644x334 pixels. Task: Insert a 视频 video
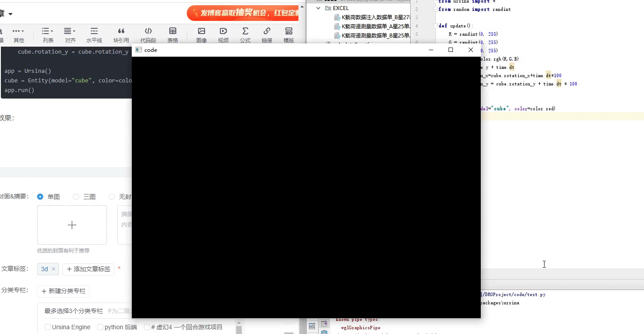tap(223, 31)
